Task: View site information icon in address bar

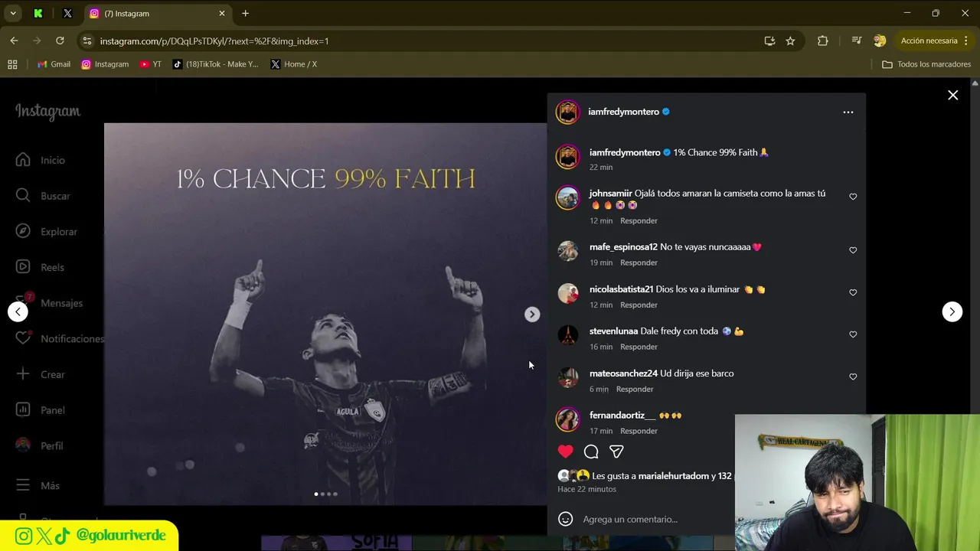Action: click(87, 41)
